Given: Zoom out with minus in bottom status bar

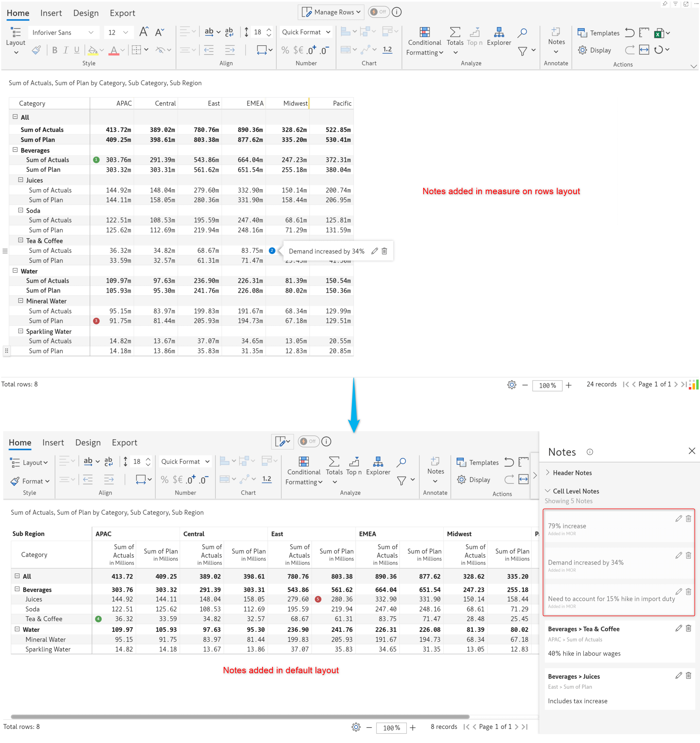Looking at the screenshot, I should (x=369, y=727).
